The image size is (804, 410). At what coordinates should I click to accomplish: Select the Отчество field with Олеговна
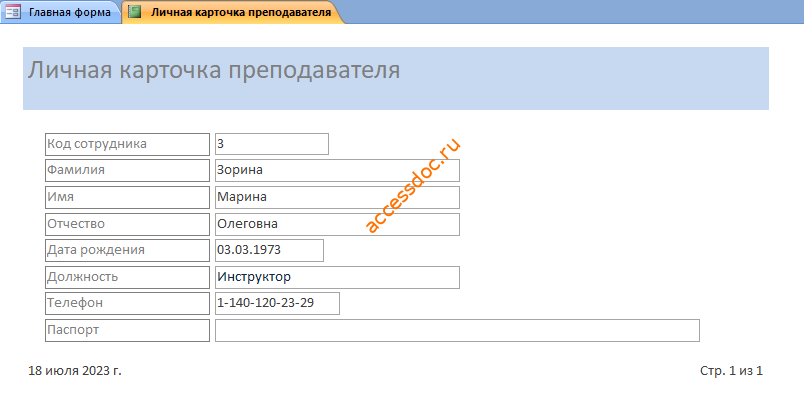tap(337, 224)
